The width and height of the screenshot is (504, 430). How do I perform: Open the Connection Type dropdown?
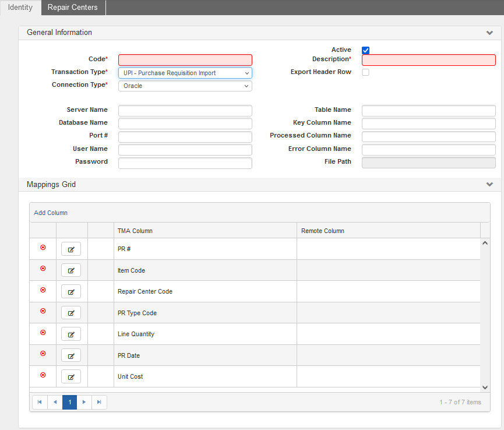coord(185,86)
